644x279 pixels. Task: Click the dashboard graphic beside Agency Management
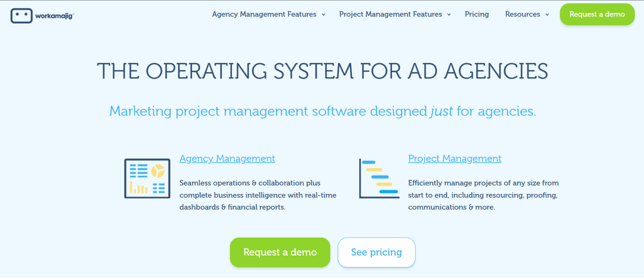(x=147, y=178)
